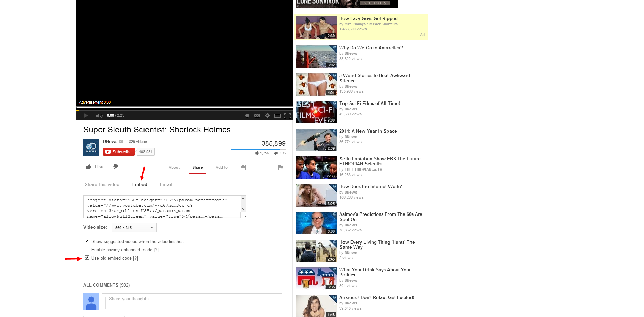Click THE ETHIOPIAN TV channel link
Image resolution: width=644 pixels, height=317 pixels.
click(363, 169)
